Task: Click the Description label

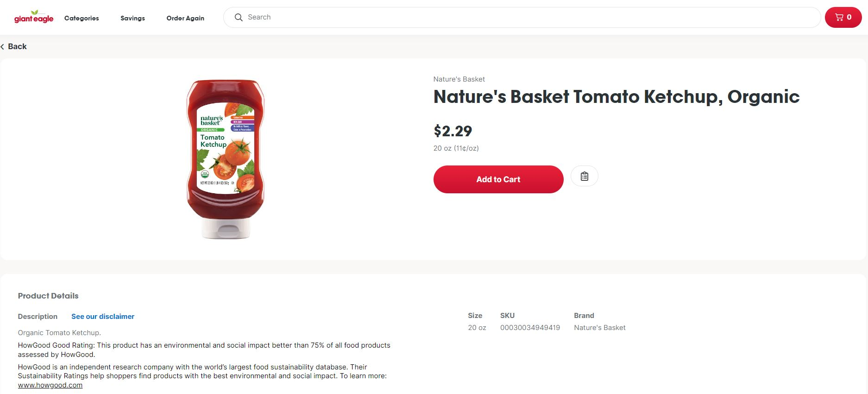Action: pyautogui.click(x=38, y=317)
